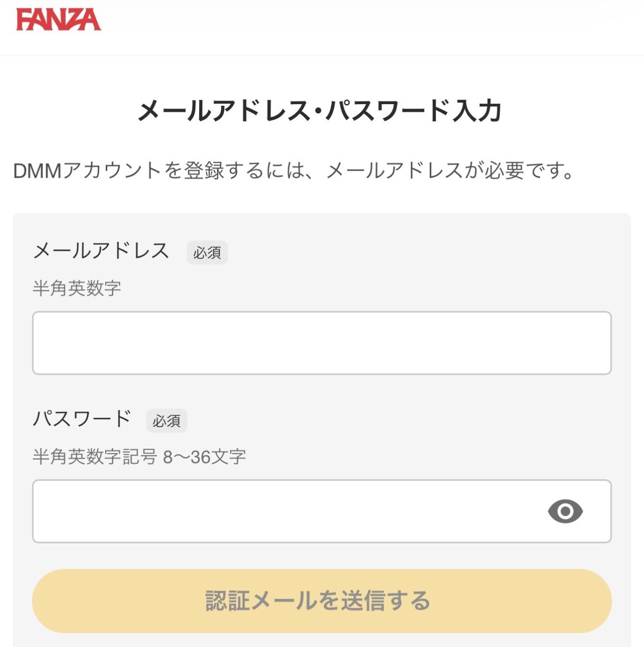Click the email address input field
This screenshot has width=644, height=647.
tap(322, 343)
